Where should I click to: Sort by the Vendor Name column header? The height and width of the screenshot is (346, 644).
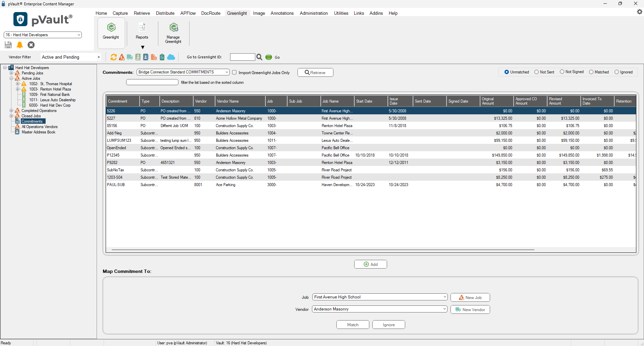click(240, 101)
